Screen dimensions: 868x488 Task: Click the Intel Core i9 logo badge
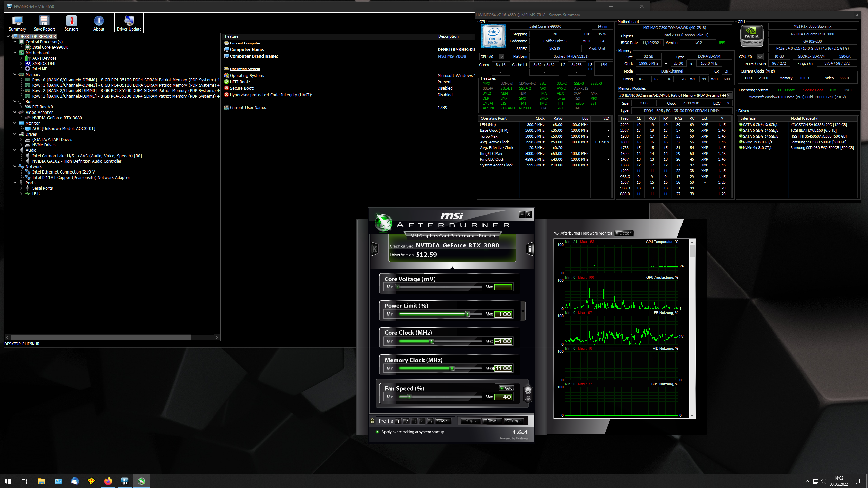[493, 36]
